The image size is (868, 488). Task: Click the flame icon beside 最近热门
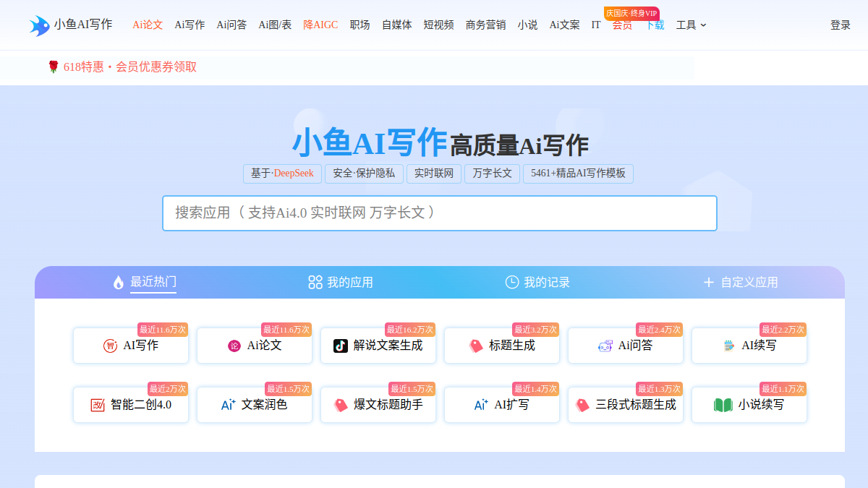[119, 283]
